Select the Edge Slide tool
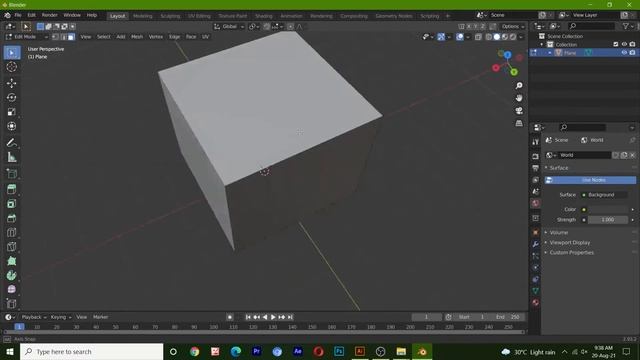 [x=12, y=303]
